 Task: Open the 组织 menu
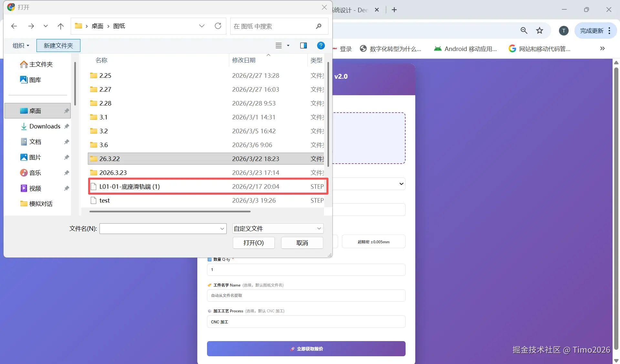click(21, 45)
